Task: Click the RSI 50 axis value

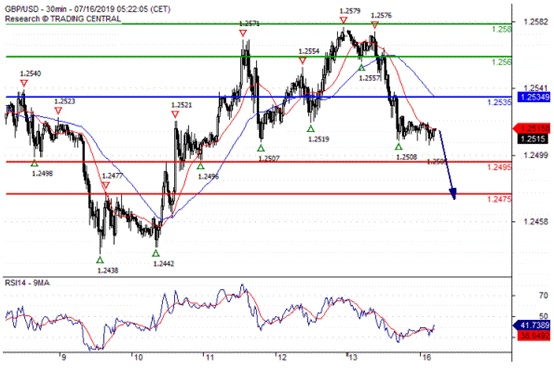Action: [x=543, y=316]
